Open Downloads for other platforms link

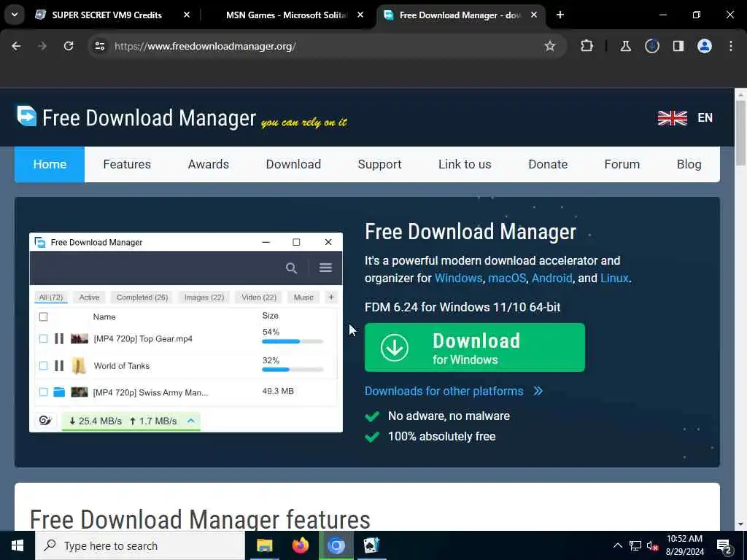point(454,391)
